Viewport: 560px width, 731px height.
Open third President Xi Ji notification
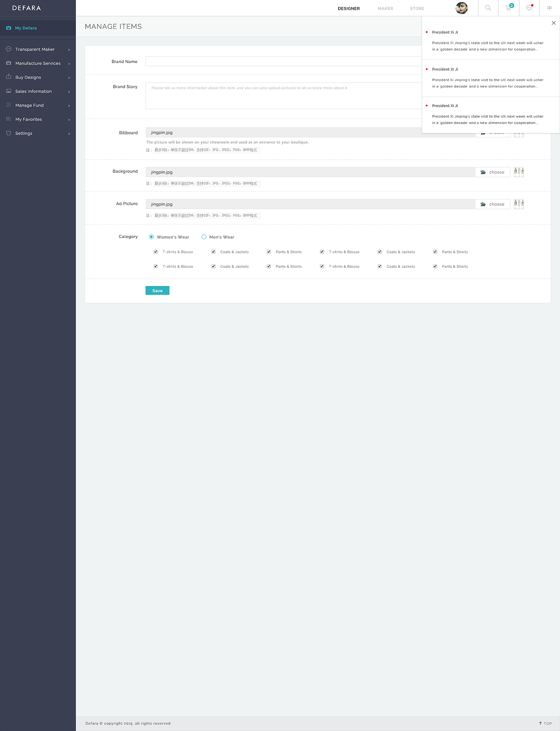click(x=491, y=114)
